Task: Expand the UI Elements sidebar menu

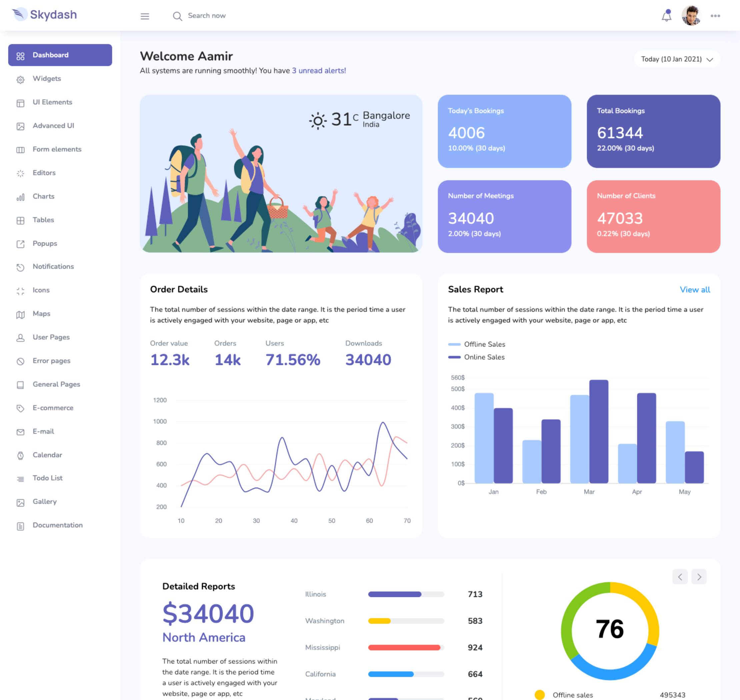Action: coord(52,102)
